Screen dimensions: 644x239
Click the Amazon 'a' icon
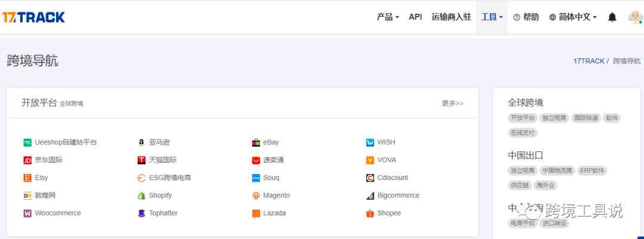pyautogui.click(x=141, y=142)
